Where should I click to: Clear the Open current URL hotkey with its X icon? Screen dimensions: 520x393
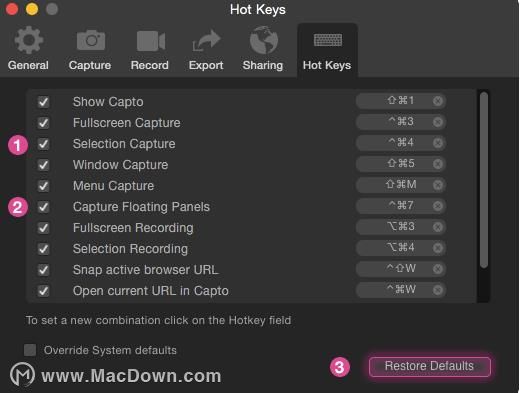pos(438,290)
